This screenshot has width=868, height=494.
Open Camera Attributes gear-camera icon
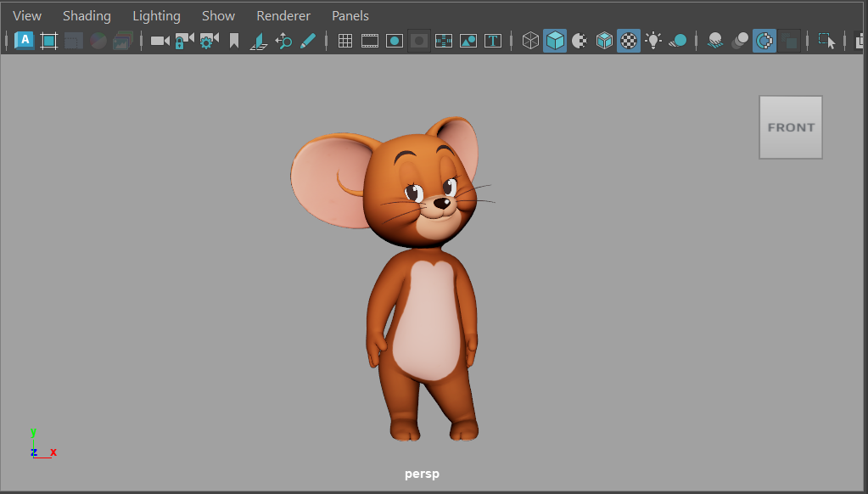[209, 41]
